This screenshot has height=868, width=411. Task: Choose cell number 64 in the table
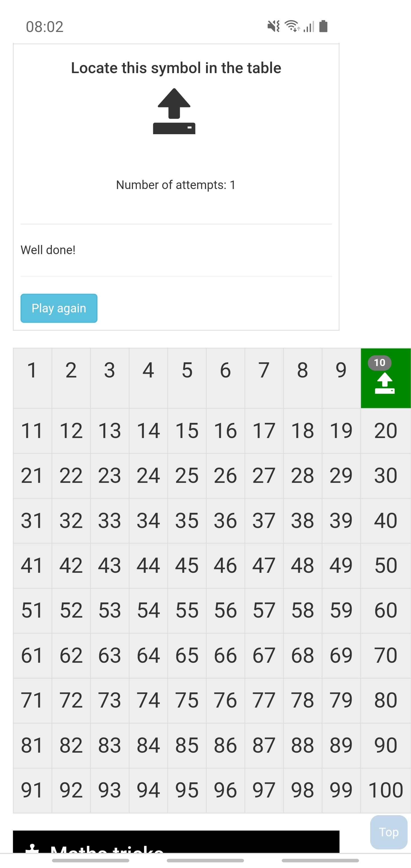(148, 655)
